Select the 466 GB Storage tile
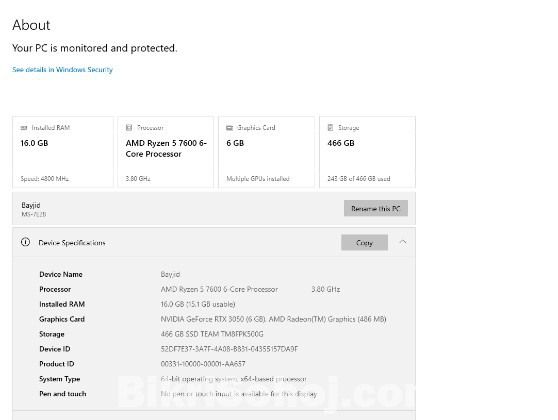Screen dimensions: 558x420 [x=368, y=152]
